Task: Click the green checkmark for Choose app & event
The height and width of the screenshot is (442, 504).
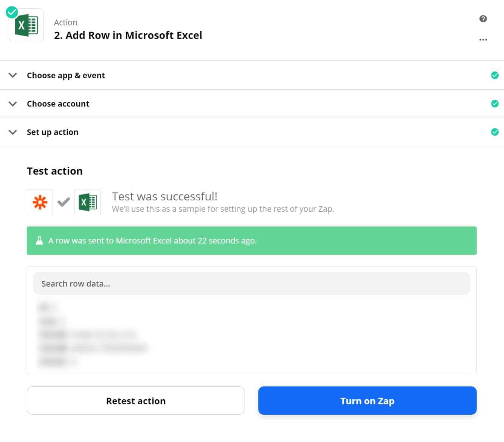Action: click(x=495, y=75)
